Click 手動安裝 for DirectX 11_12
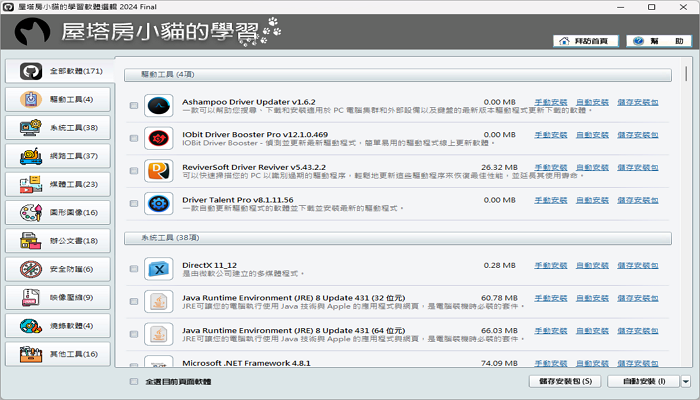Screen dimensions: 700x400 click(x=551, y=265)
